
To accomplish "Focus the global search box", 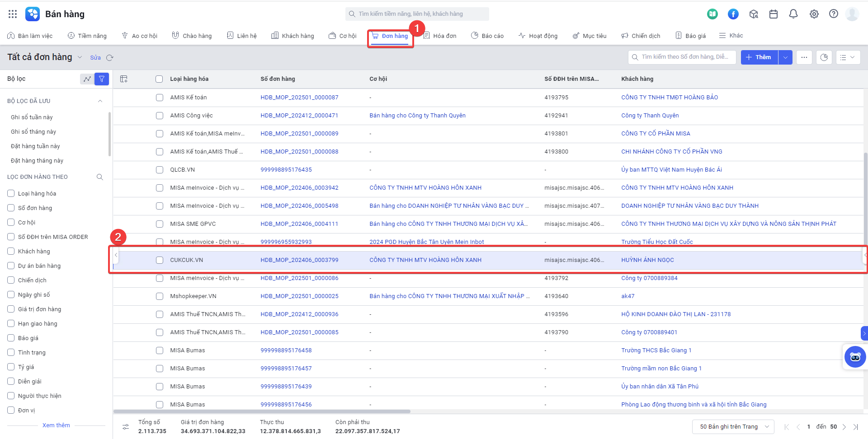I will point(417,14).
